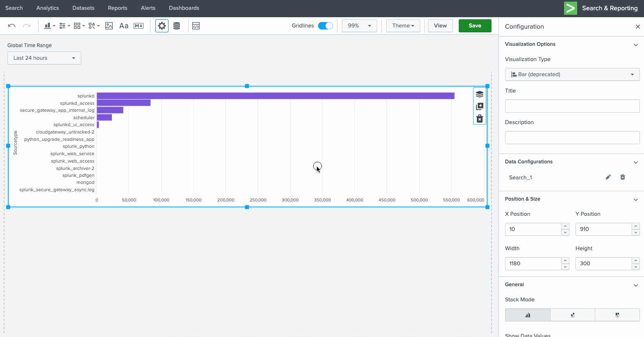Open the Reports menu
The width and height of the screenshot is (644, 337).
pos(118,8)
